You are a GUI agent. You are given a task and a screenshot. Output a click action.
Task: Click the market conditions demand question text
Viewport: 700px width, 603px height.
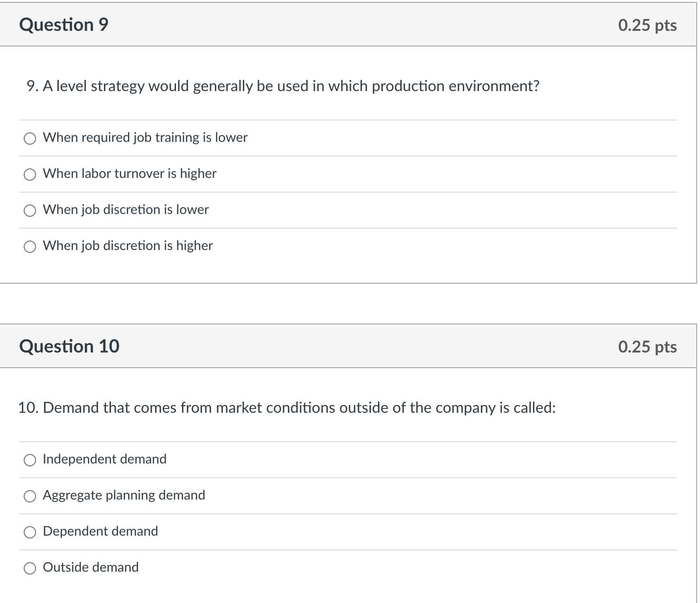click(x=287, y=408)
